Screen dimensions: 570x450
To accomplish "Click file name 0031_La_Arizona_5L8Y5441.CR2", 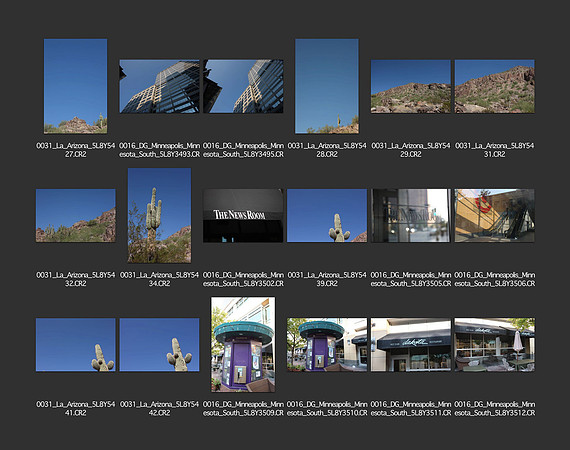I will pyautogui.click(x=76, y=409).
